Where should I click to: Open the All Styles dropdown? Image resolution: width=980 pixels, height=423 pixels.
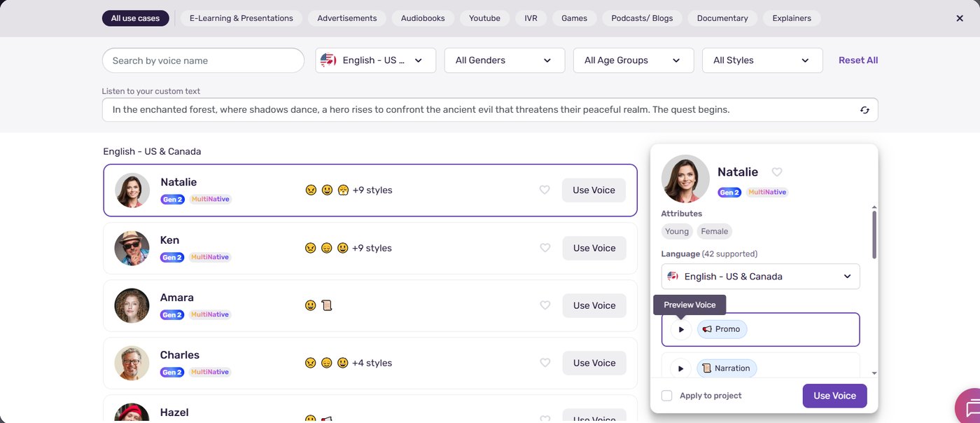pos(762,60)
